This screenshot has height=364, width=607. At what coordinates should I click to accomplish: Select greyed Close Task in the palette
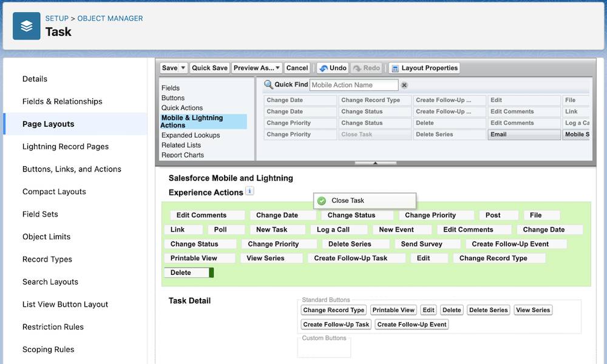[375, 134]
